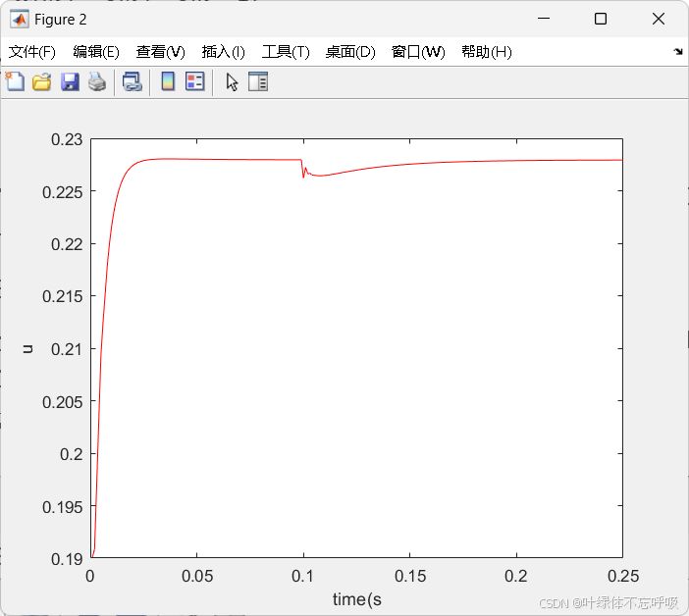This screenshot has width=689, height=616.
Task: Click the u y-axis label
Action: tap(27, 349)
